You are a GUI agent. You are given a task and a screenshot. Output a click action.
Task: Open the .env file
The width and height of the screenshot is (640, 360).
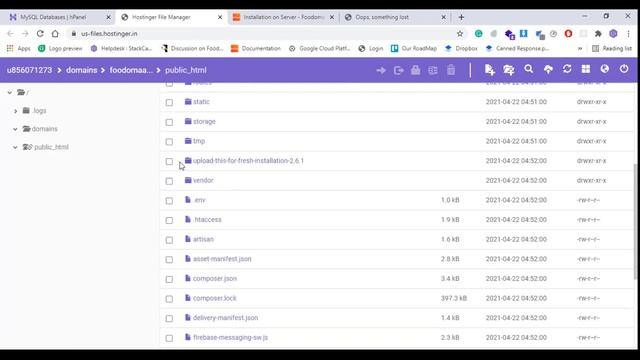[200, 200]
